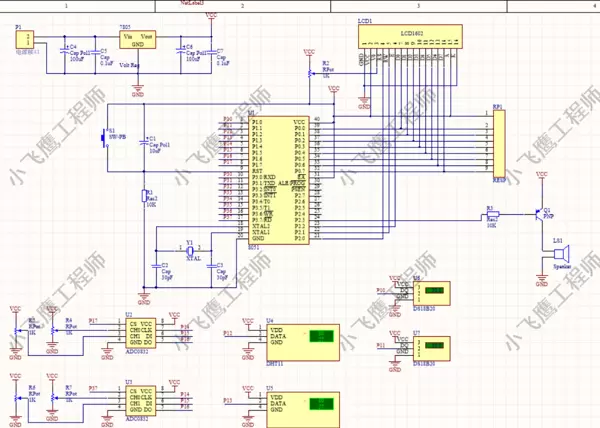The width and height of the screenshot is (600, 428).
Task: Select the C4 100uF polarized capacitor
Action: pyautogui.click(x=65, y=49)
